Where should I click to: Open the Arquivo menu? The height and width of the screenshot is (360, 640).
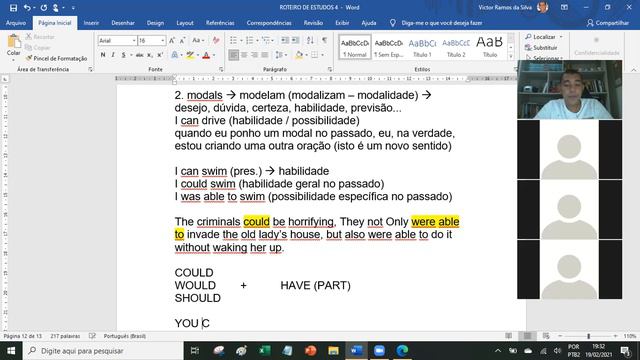coord(16,23)
